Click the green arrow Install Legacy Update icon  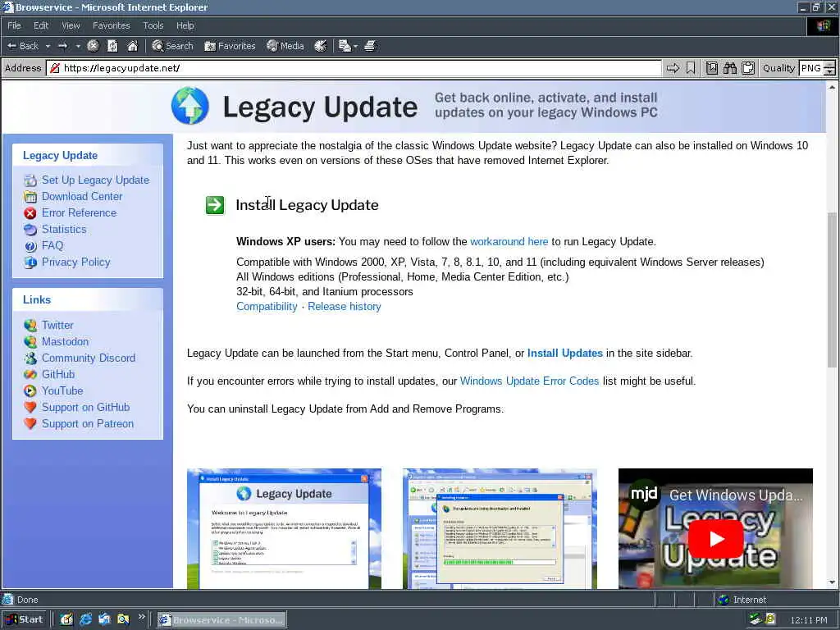point(215,204)
